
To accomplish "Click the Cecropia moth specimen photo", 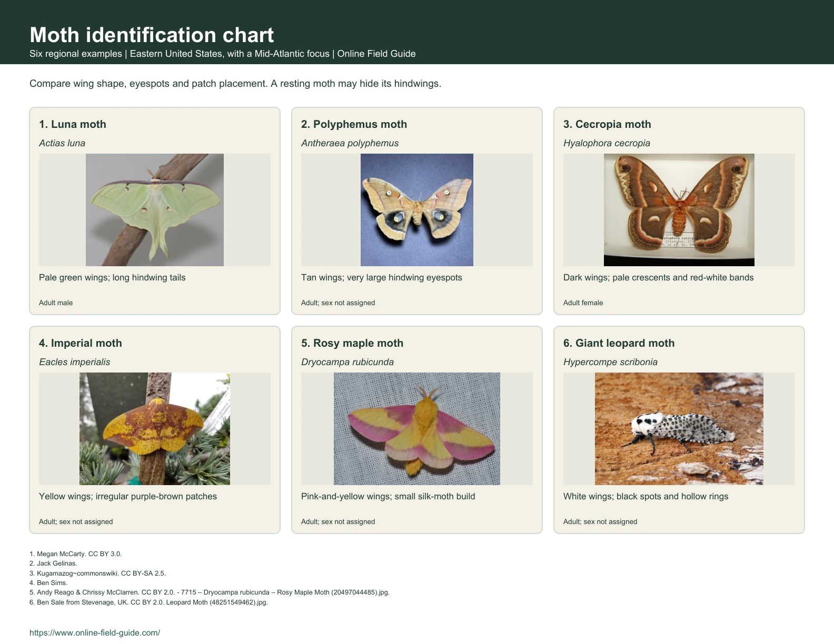I will tap(679, 210).
